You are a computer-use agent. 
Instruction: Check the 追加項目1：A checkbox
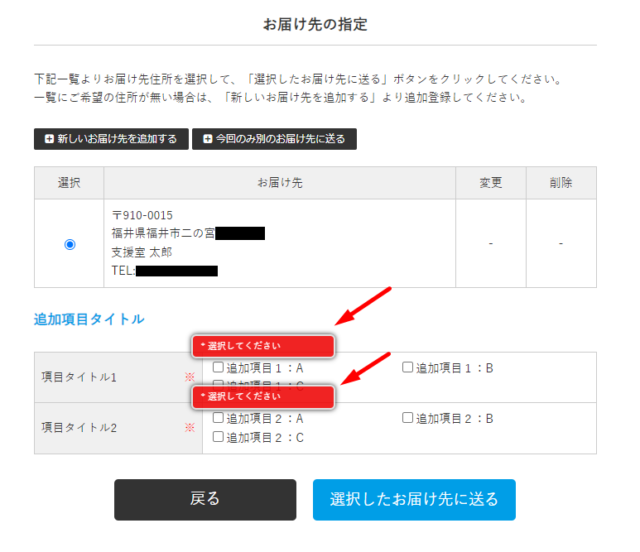tap(218, 368)
